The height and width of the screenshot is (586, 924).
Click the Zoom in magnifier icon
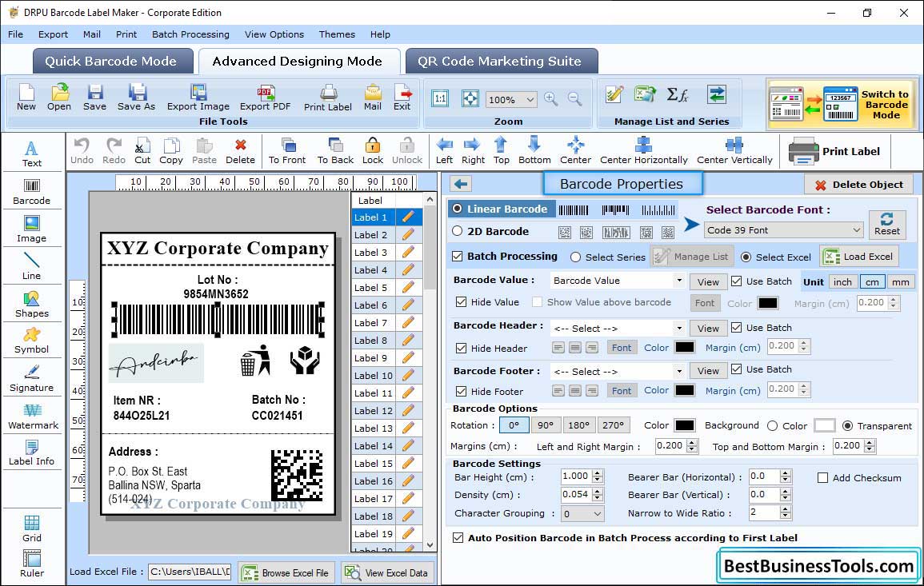coord(551,99)
